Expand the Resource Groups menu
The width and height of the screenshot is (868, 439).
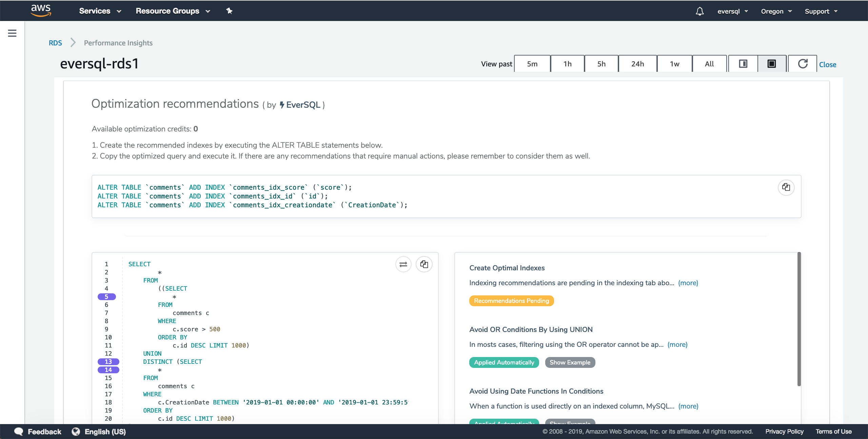(x=173, y=11)
